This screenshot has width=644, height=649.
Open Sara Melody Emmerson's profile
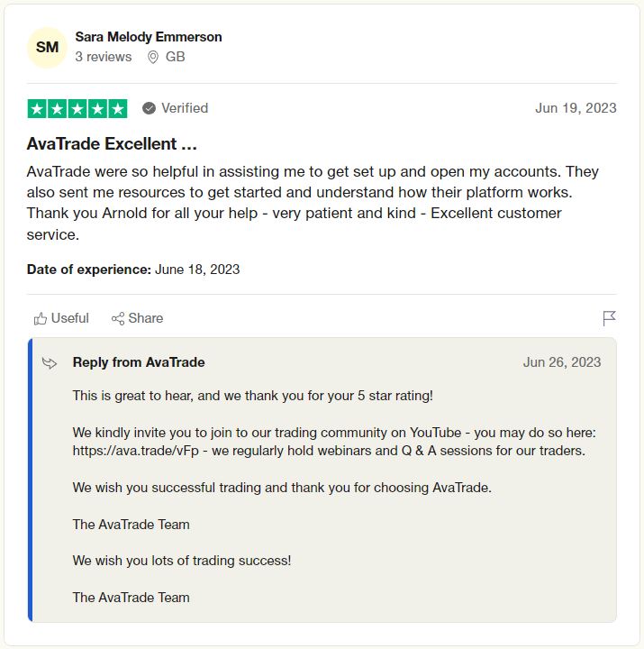149,37
